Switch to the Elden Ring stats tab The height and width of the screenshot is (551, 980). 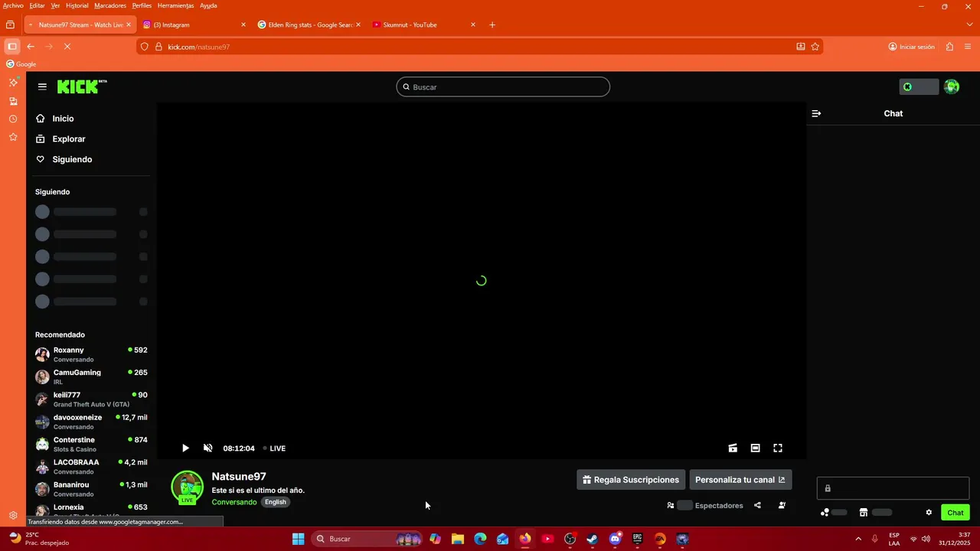[x=308, y=24]
